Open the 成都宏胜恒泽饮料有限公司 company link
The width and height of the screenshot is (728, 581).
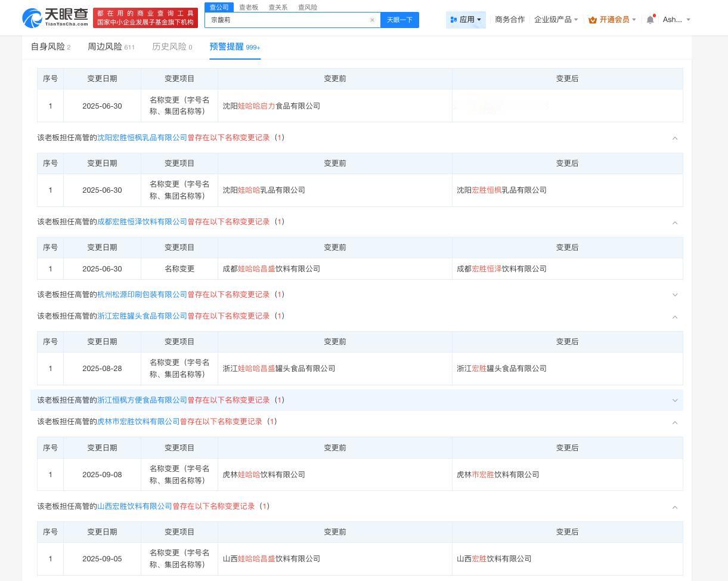click(142, 222)
